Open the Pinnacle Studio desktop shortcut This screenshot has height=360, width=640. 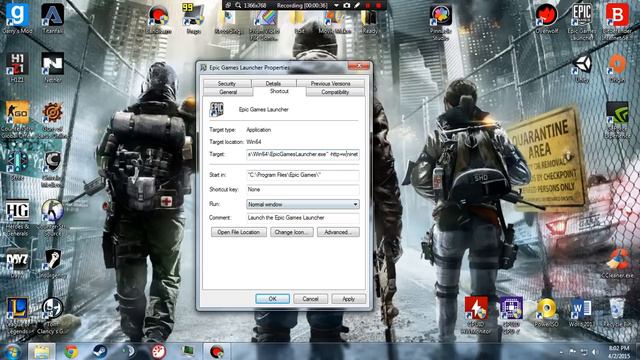point(441,21)
